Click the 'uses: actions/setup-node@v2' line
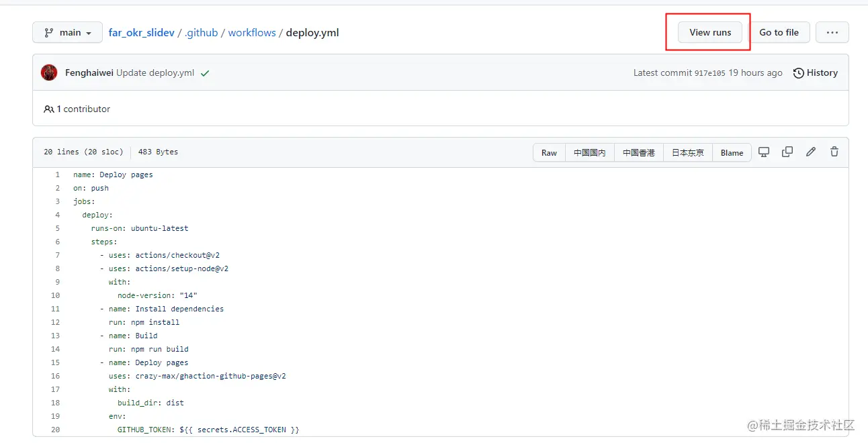The width and height of the screenshot is (868, 445). [x=165, y=268]
